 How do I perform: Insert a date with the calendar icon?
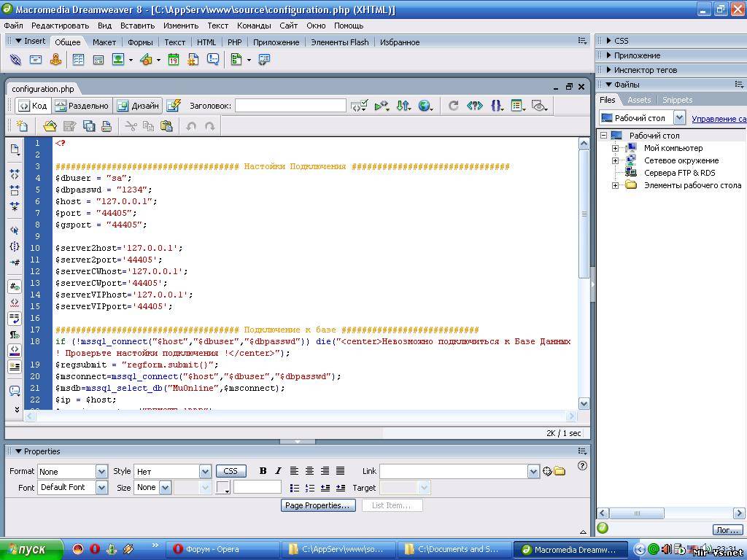tap(174, 60)
